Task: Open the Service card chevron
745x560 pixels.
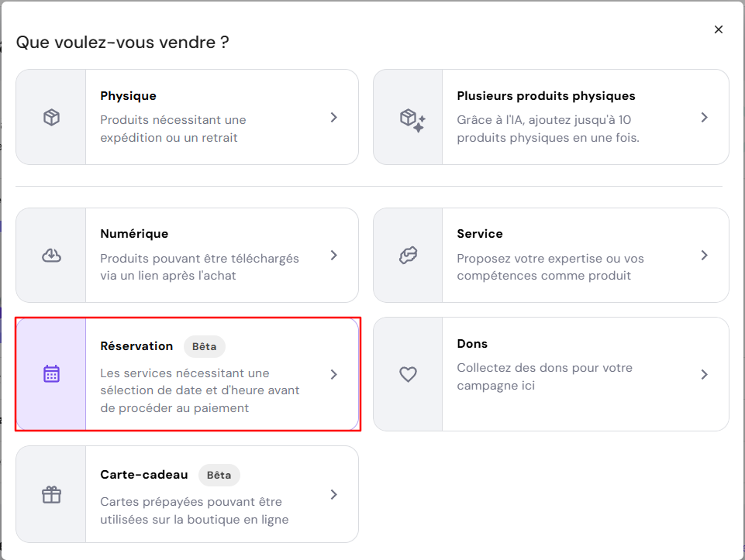Action: (705, 255)
